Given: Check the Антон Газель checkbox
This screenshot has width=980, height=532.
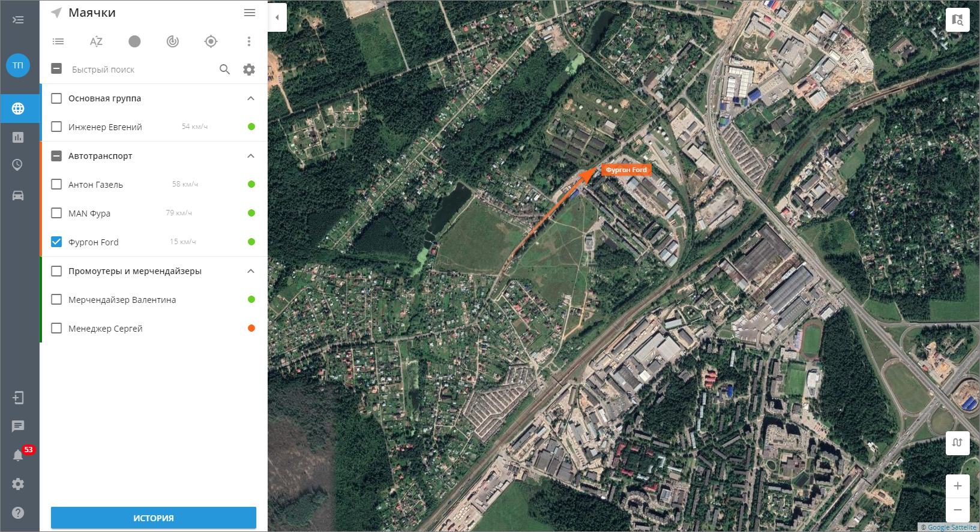Looking at the screenshot, I should tap(56, 184).
